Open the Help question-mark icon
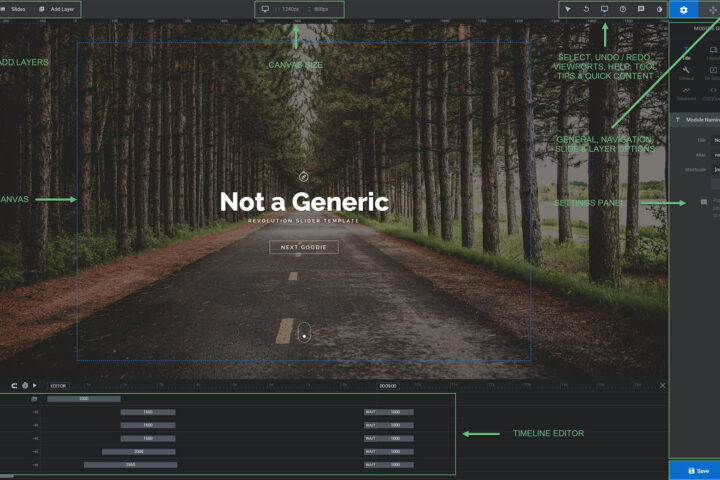 (623, 9)
